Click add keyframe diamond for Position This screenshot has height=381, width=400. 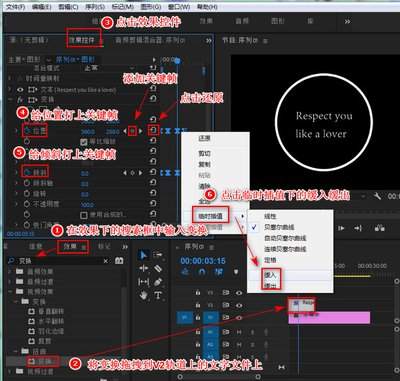133,131
